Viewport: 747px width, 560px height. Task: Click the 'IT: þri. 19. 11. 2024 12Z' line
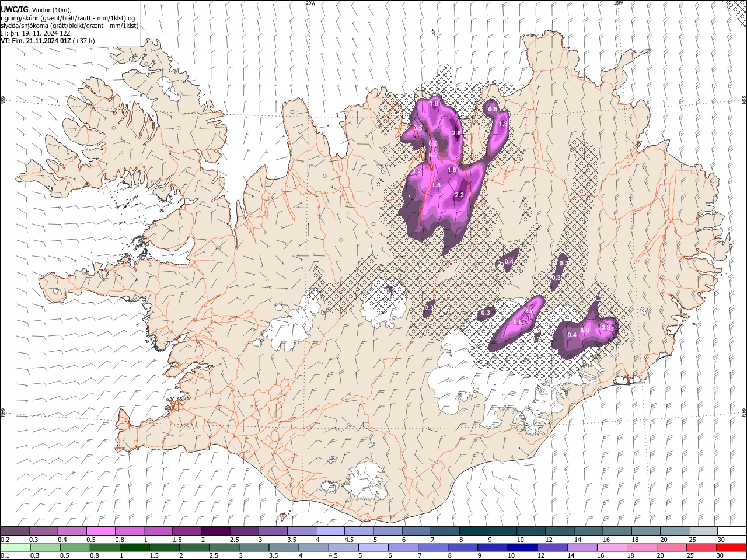[36, 33]
